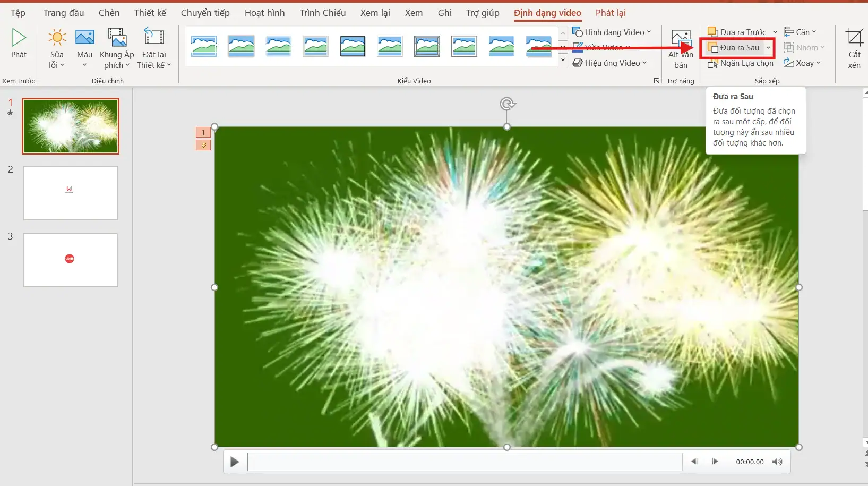Click the lightning trigger tag beside video
Screen dimensions: 868x486
pos(203,145)
